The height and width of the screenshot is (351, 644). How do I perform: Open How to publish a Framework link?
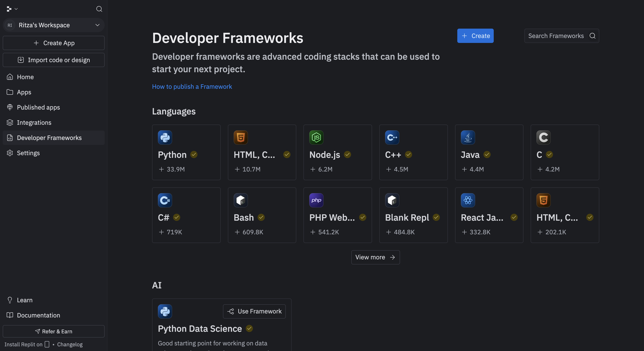point(192,87)
